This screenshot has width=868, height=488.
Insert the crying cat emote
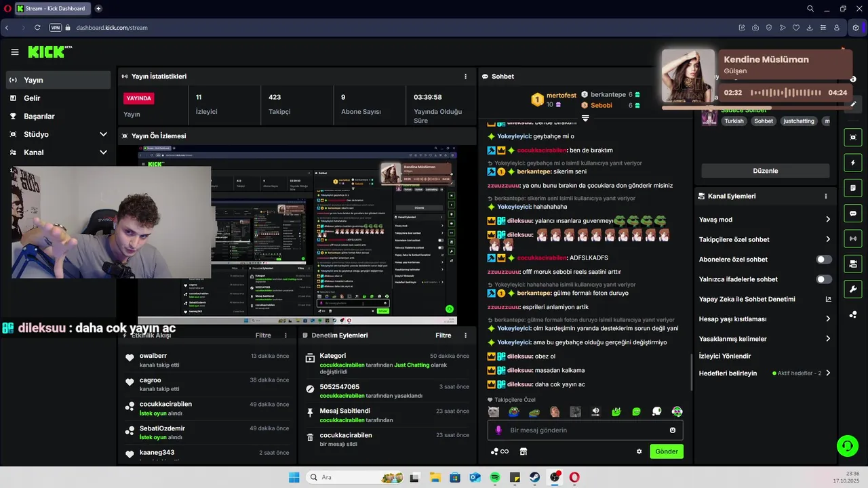point(494,411)
